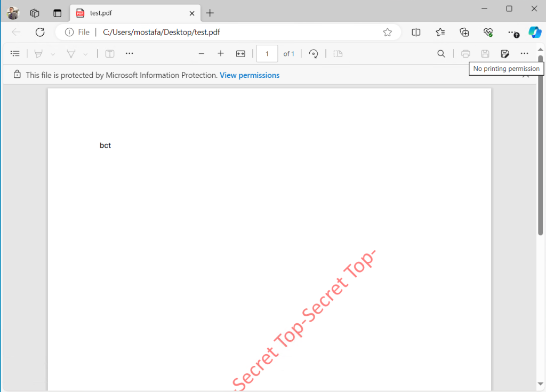This screenshot has height=392, width=546.
Task: Open Browser essentials heart icon
Action: pyautogui.click(x=488, y=33)
